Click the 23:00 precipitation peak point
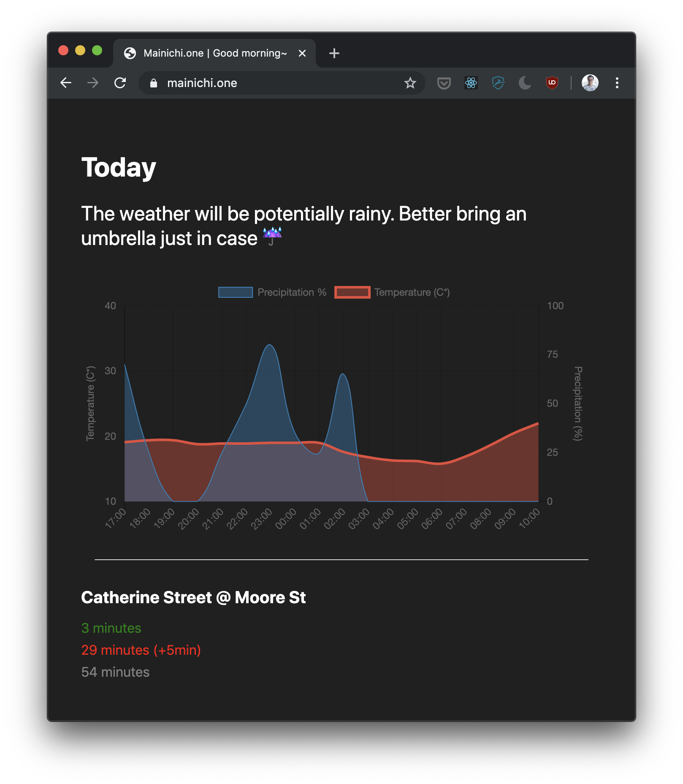This screenshot has height=784, width=683. (x=270, y=345)
